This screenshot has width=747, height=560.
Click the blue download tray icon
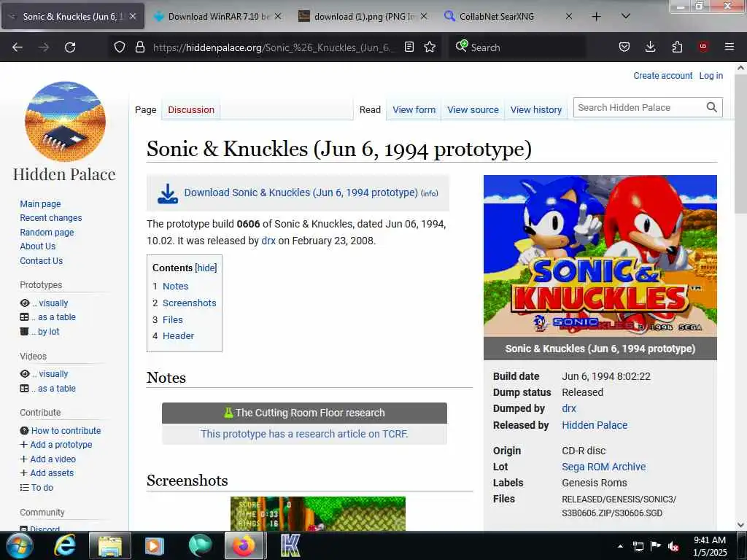(x=168, y=193)
